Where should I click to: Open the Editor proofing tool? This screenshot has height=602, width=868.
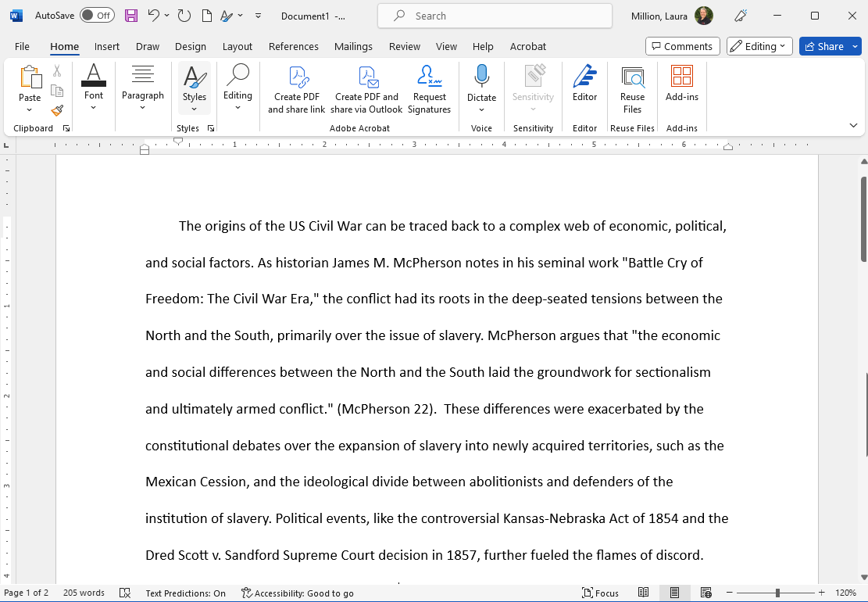pyautogui.click(x=584, y=84)
